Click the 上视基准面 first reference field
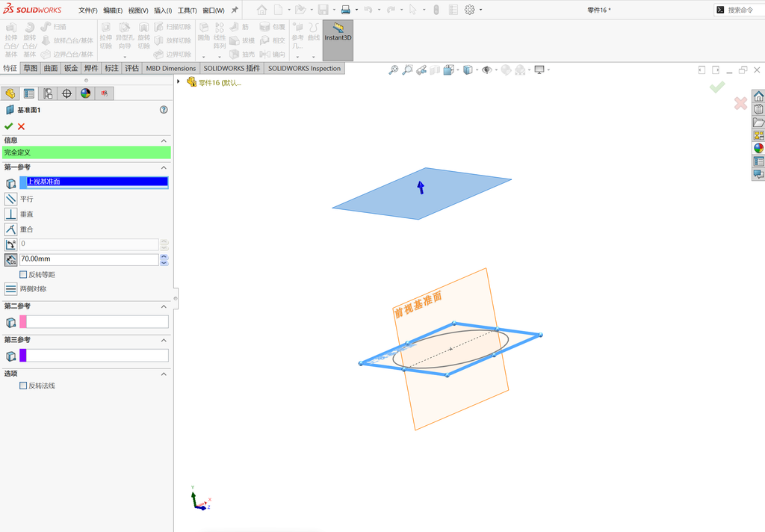Viewport: 765px width, 532px height. click(94, 182)
